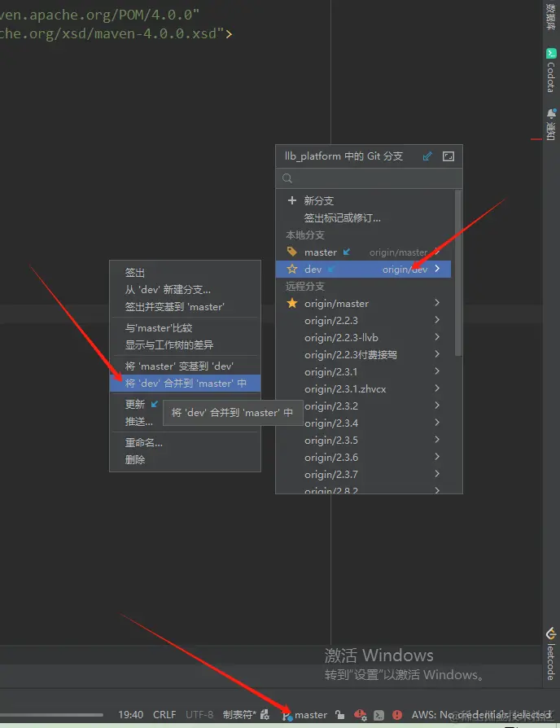Click the incoming-commits arrow beside local master

346,252
